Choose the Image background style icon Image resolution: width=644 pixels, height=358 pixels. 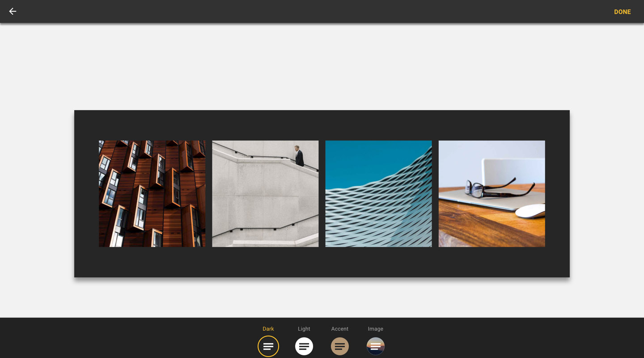tap(376, 346)
